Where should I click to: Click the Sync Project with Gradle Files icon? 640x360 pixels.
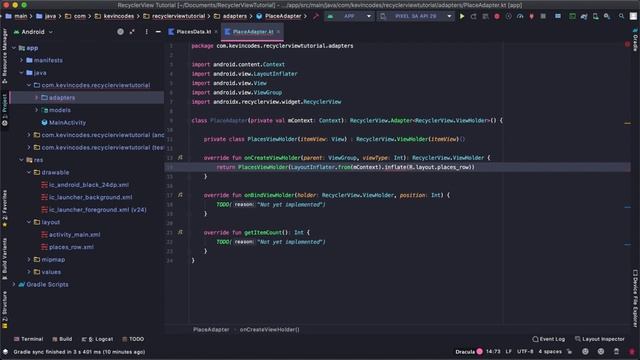coord(584,16)
